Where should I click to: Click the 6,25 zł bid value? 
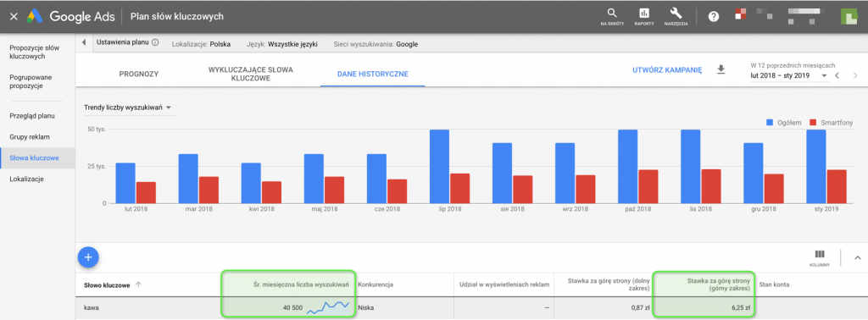click(x=741, y=308)
